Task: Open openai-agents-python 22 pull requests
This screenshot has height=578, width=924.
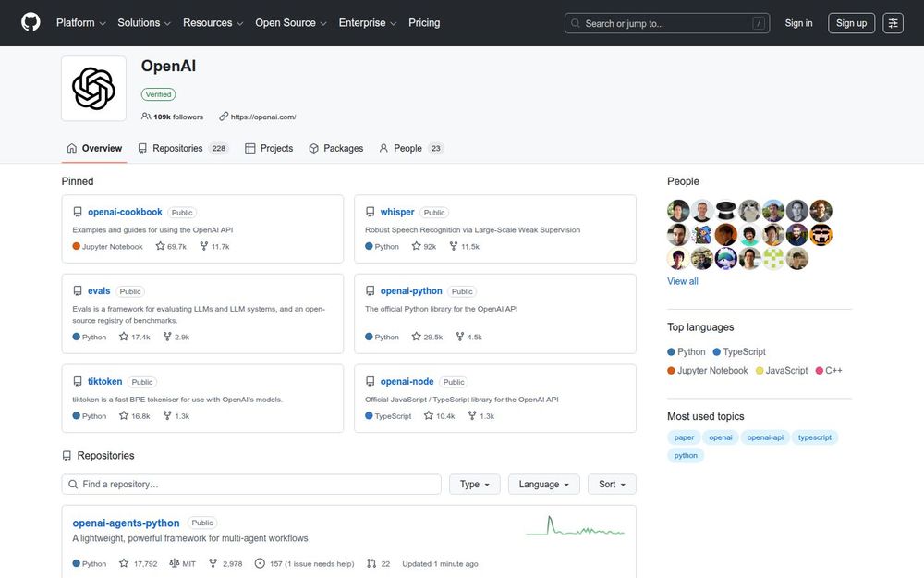Action: 378,564
